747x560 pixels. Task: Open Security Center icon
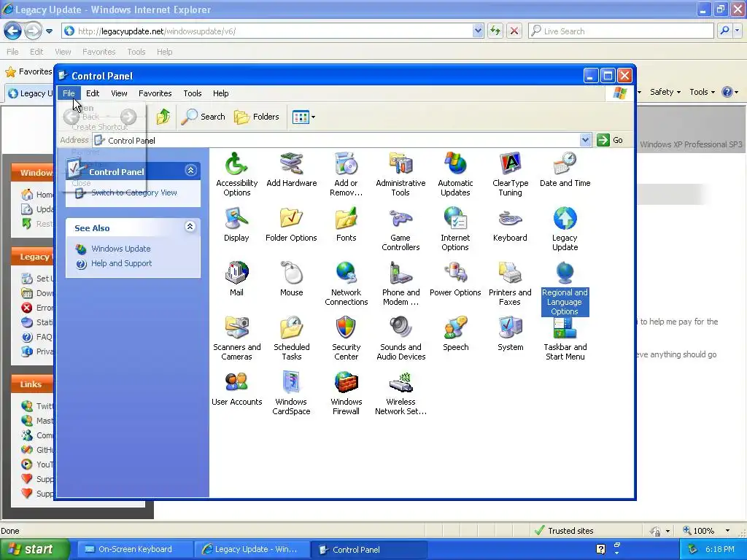pos(346,338)
